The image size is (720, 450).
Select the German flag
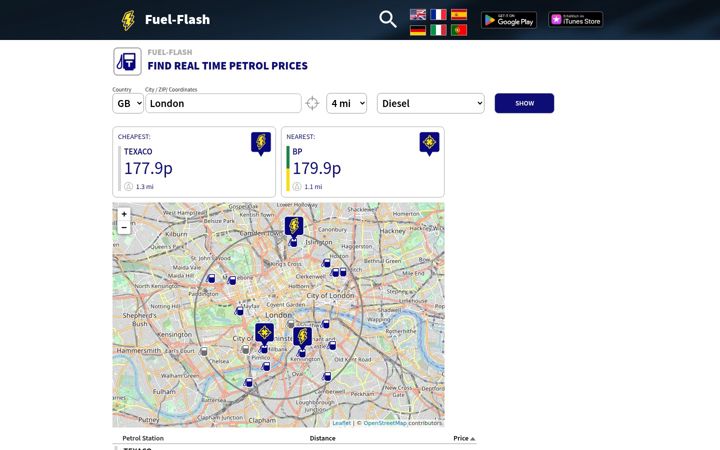[x=418, y=30]
